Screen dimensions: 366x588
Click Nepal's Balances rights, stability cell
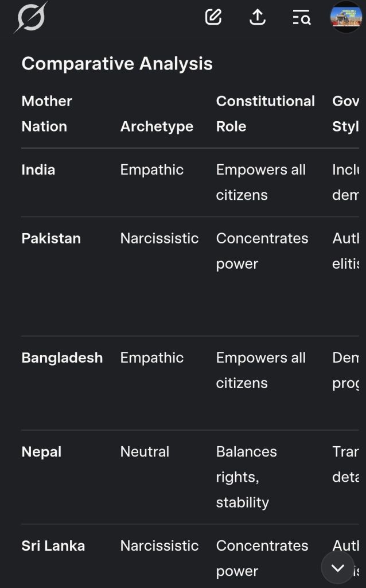(x=246, y=477)
